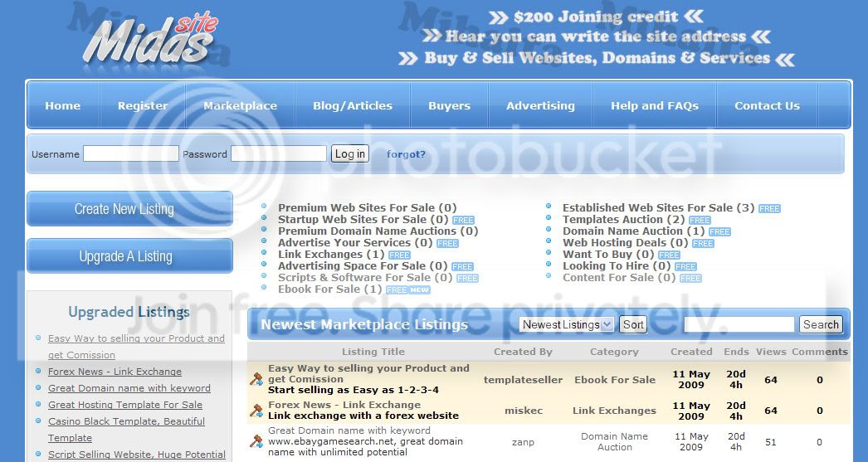
Task: Open the Newest Listings sort dropdown
Action: pyautogui.click(x=566, y=325)
